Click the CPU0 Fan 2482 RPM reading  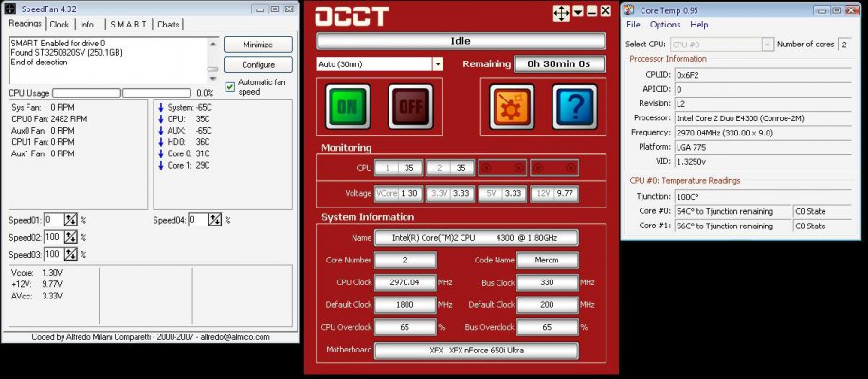(x=48, y=119)
